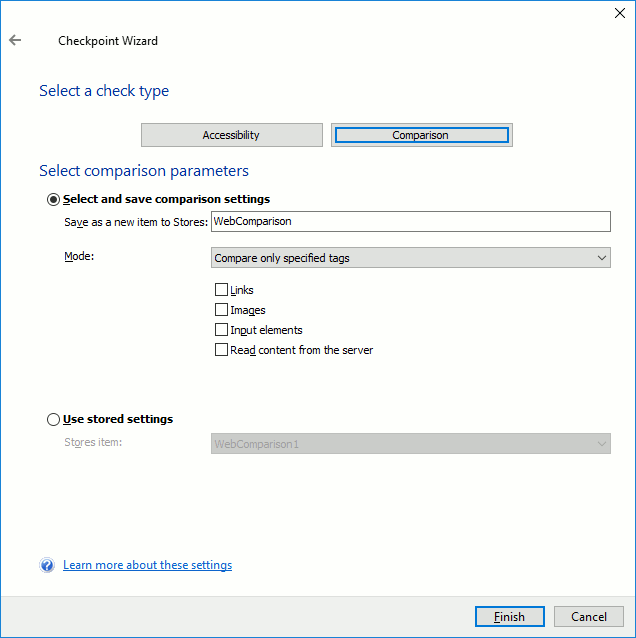Open the disabled Stores item dropdown showing WebComparison1
The width and height of the screenshot is (636, 638).
[x=411, y=444]
